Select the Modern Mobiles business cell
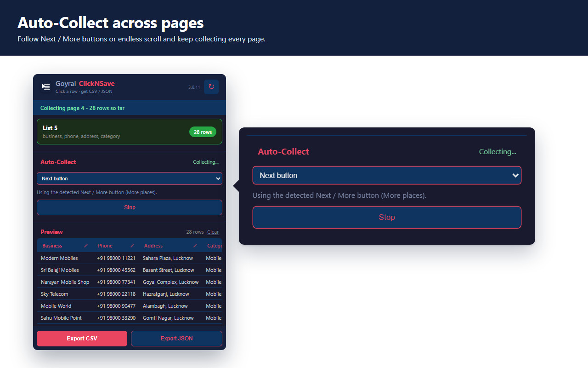Screen dimensions: 588x368 (x=59, y=258)
